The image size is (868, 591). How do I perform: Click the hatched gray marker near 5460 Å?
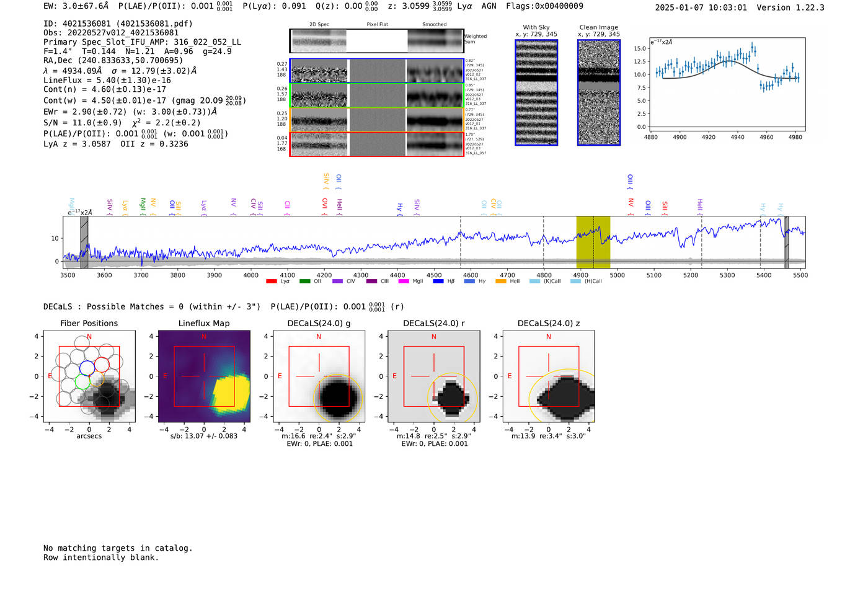click(x=787, y=242)
